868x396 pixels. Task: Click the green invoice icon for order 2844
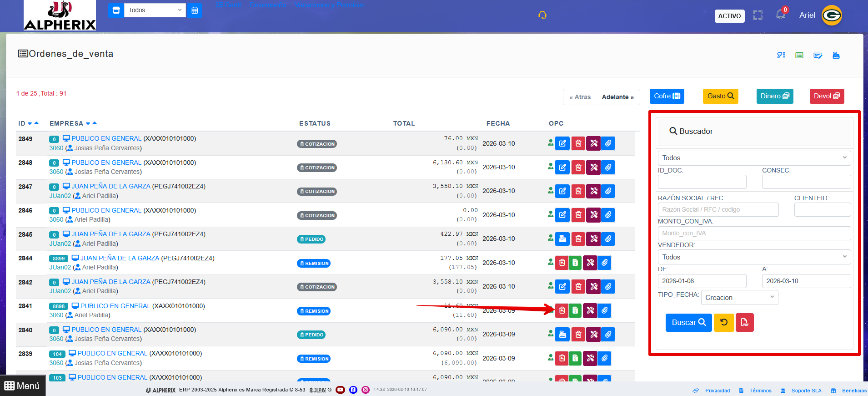point(575,263)
